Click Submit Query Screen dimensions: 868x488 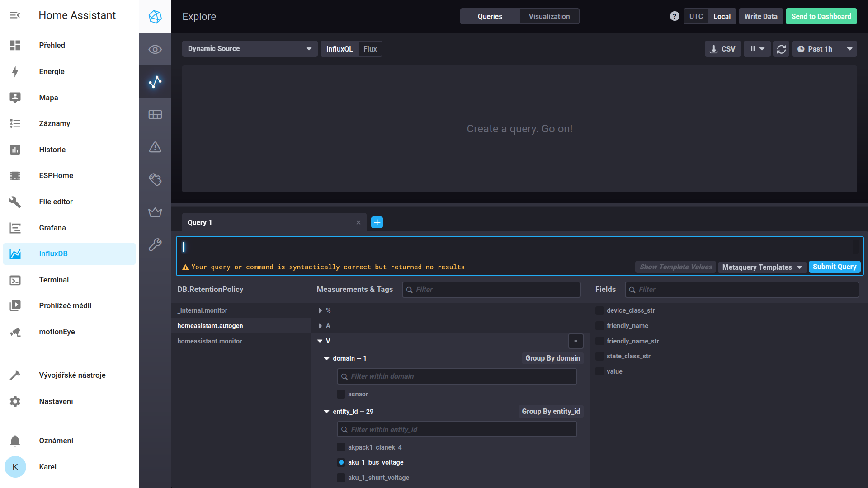point(835,267)
